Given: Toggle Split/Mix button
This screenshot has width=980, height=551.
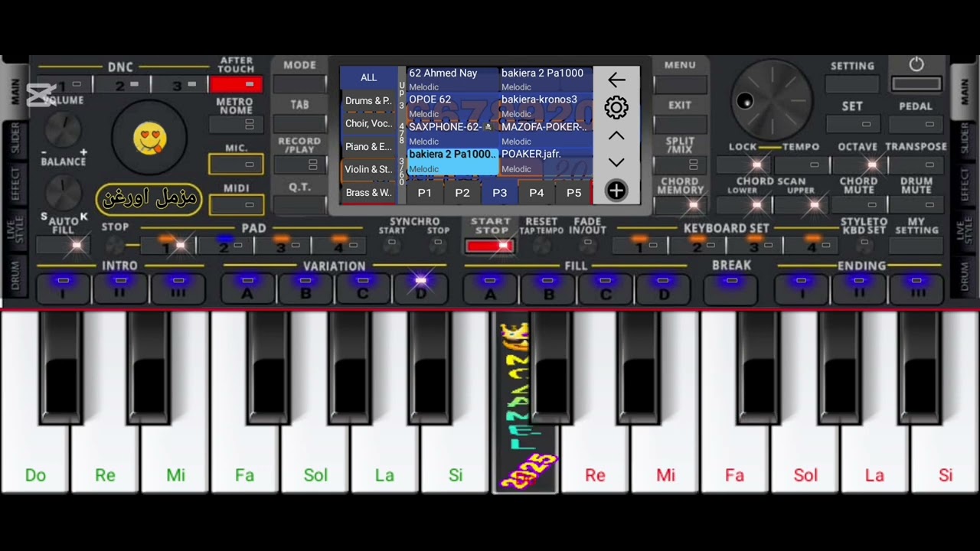Looking at the screenshot, I should tap(680, 164).
